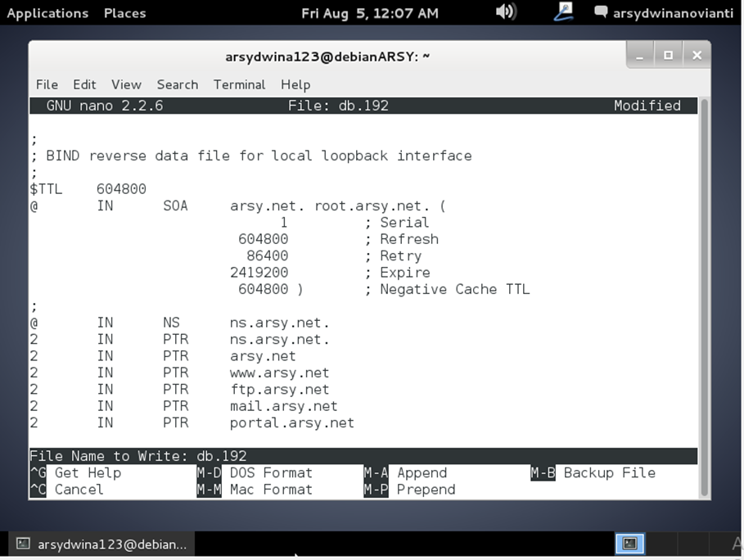744x560 pixels.
Task: Open the Edit menu
Action: click(x=84, y=84)
